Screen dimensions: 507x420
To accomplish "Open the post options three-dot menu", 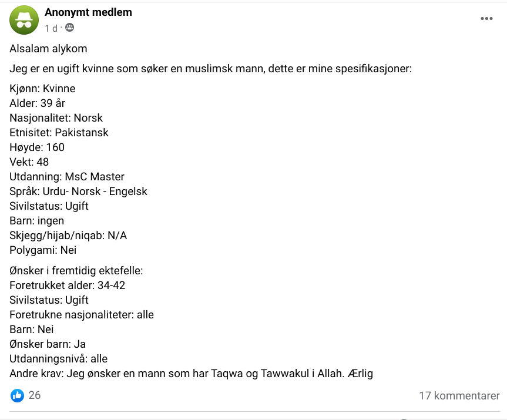I will click(486, 19).
